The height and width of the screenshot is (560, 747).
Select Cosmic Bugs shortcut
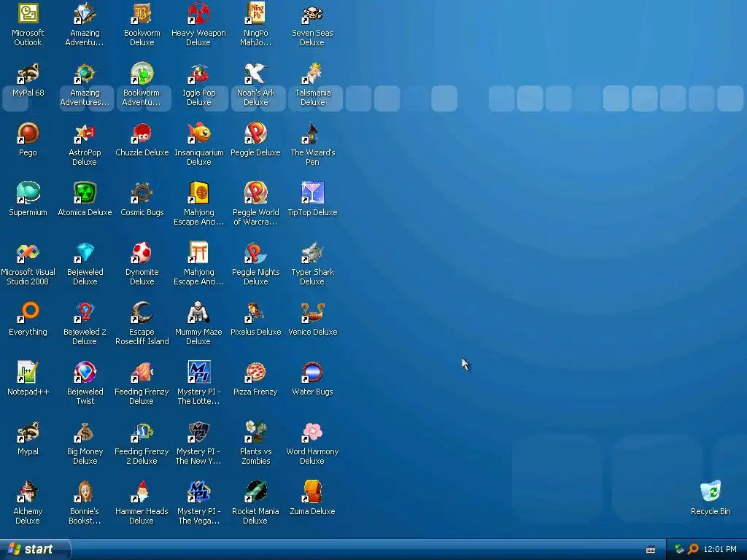click(142, 192)
